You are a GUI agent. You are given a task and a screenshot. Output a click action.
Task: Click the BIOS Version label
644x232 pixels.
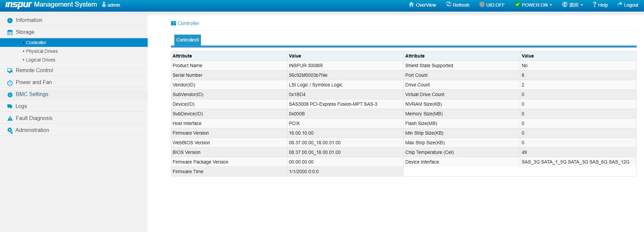pyautogui.click(x=187, y=152)
